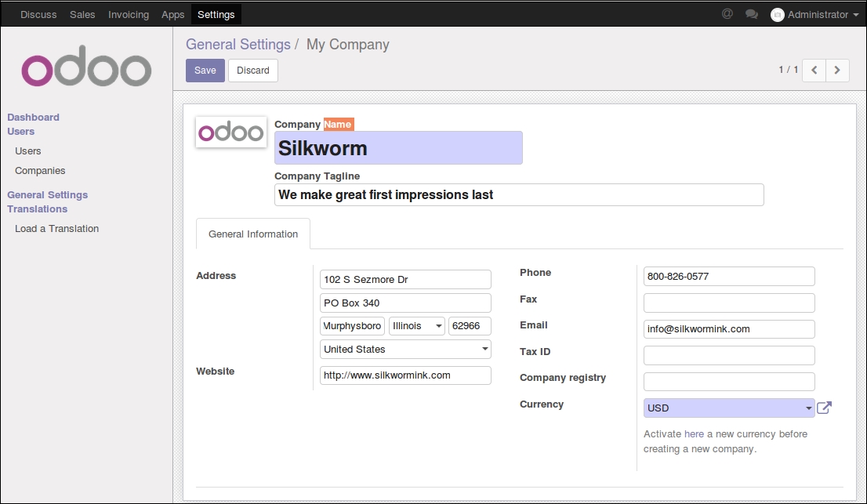Click the '1 / 1' record pager text
The image size is (867, 504).
[789, 70]
